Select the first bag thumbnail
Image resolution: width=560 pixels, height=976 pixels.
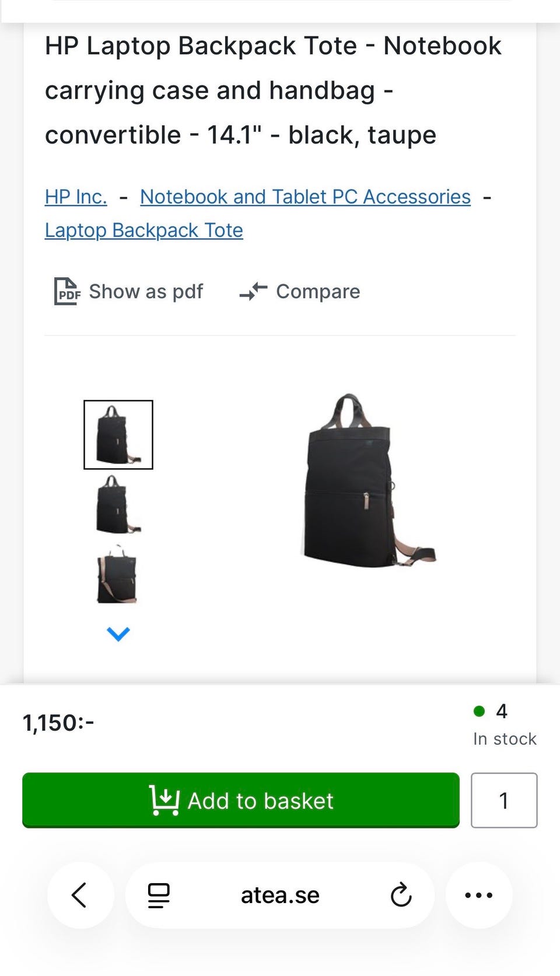[118, 435]
